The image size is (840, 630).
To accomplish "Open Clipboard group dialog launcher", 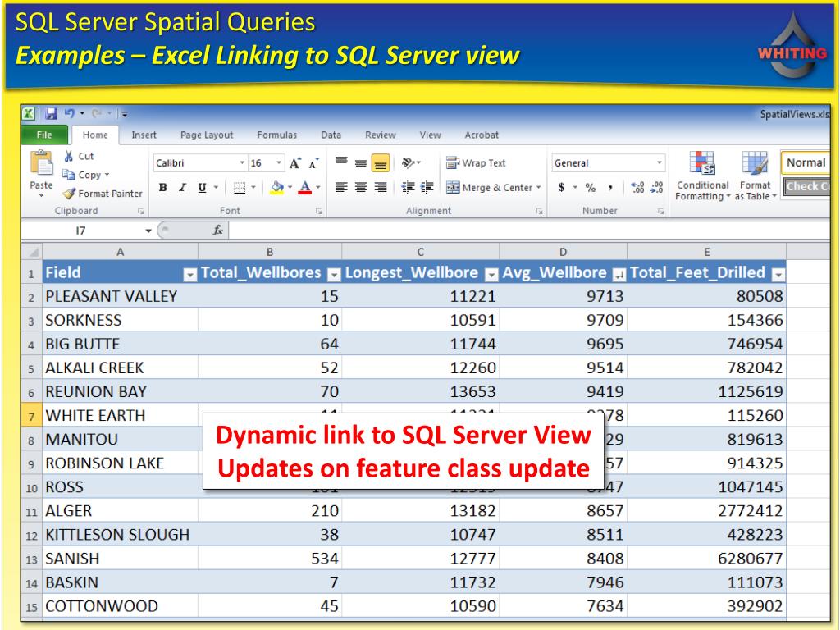I will [x=141, y=211].
